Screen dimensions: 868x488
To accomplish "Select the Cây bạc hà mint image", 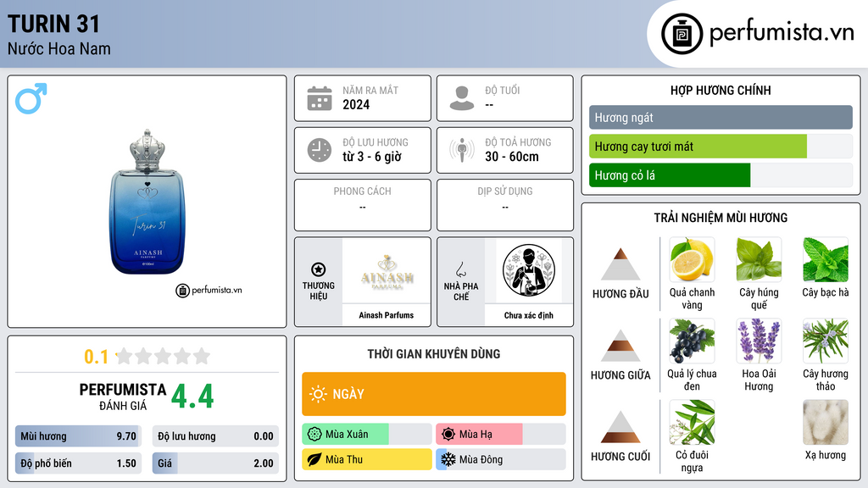I will [826, 260].
